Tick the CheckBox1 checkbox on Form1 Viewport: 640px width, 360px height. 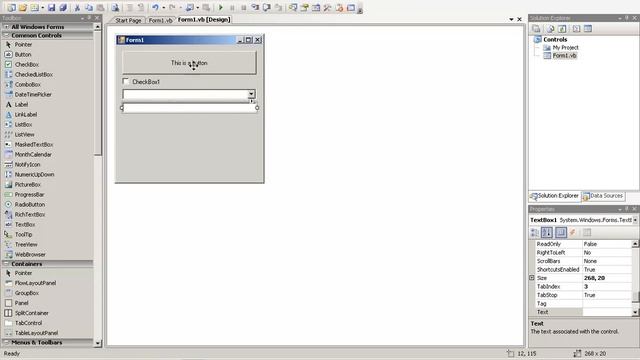(x=126, y=81)
